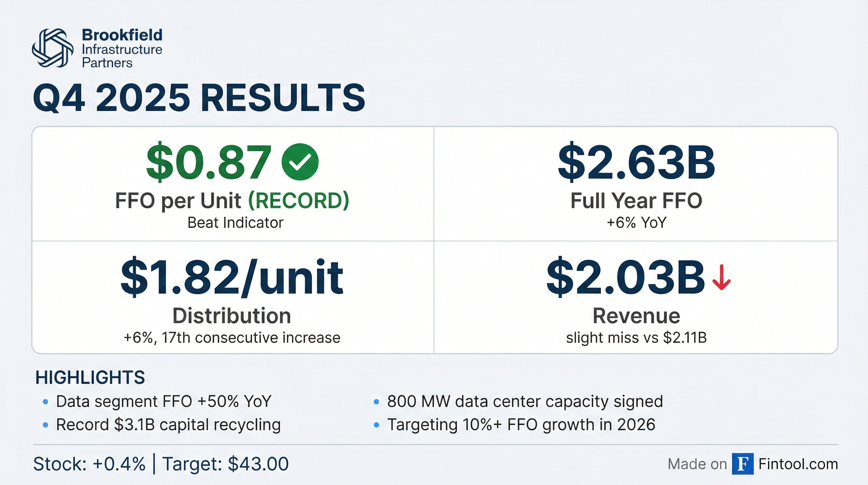Click the green checkmark beat badge
The height and width of the screenshot is (485, 868).
tap(300, 162)
